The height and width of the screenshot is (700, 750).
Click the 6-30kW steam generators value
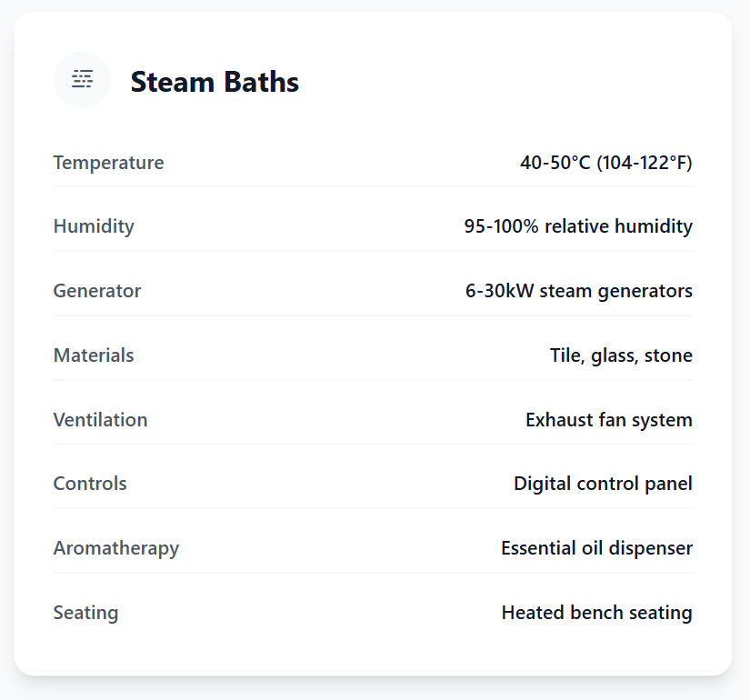[579, 291]
